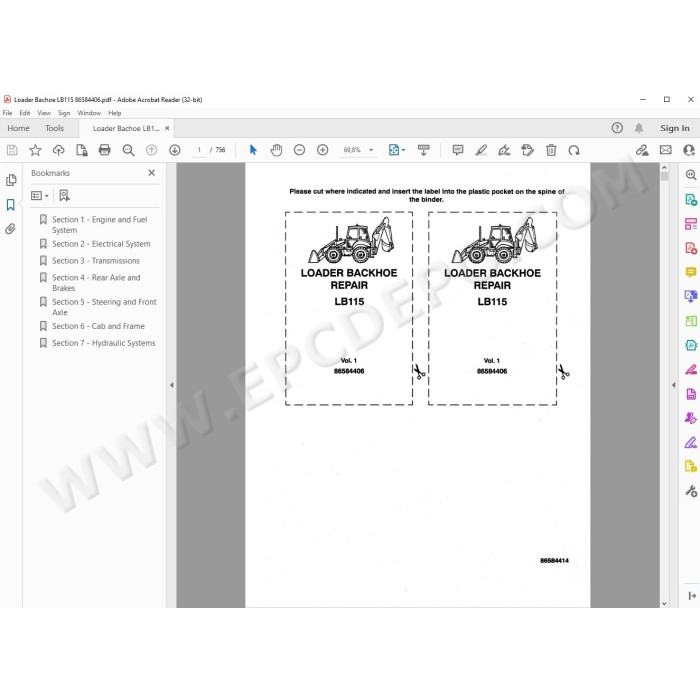Open the Attachments paperclip panel

[x=10, y=229]
